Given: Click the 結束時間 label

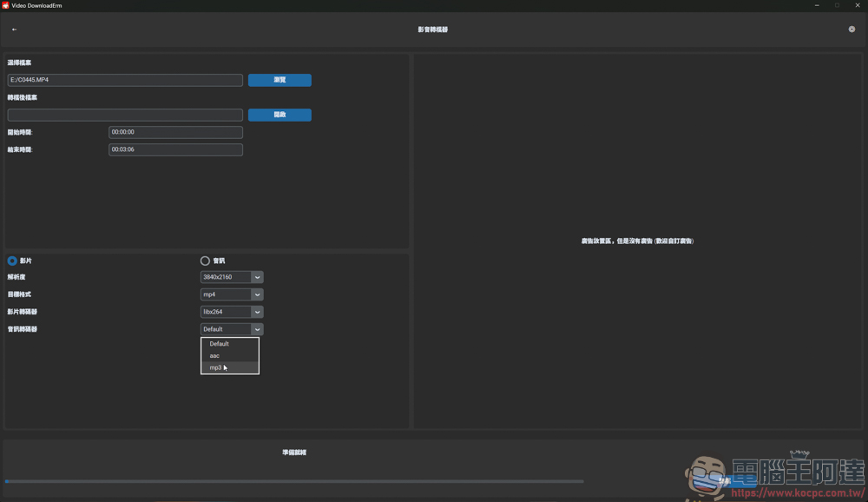Looking at the screenshot, I should click(x=20, y=149).
